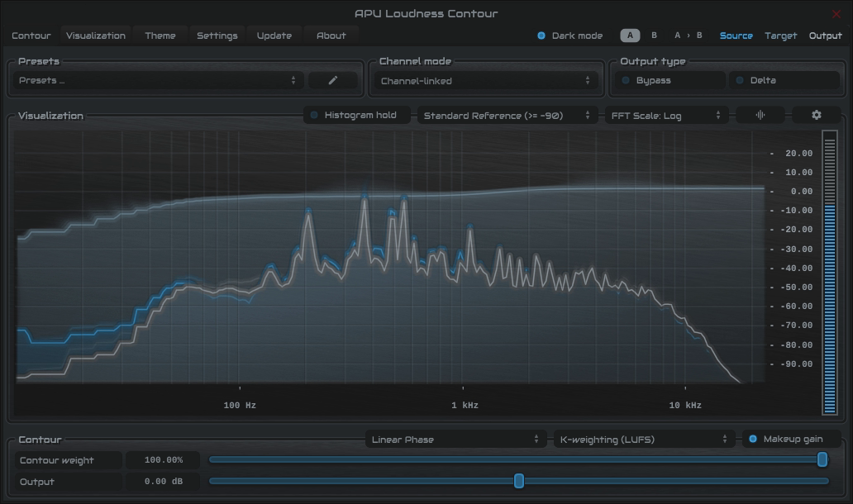Click the 0.00 dB scale label
This screenshot has height=504, width=853.
[801, 192]
